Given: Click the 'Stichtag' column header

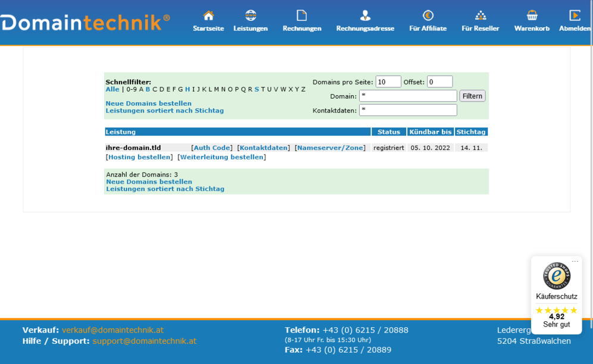Looking at the screenshot, I should point(471,132).
